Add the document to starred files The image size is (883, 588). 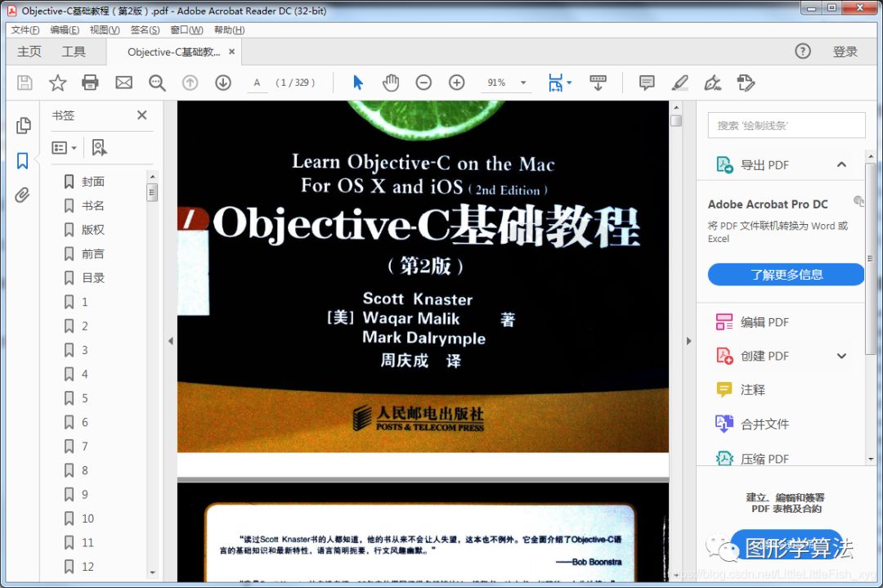coord(57,83)
